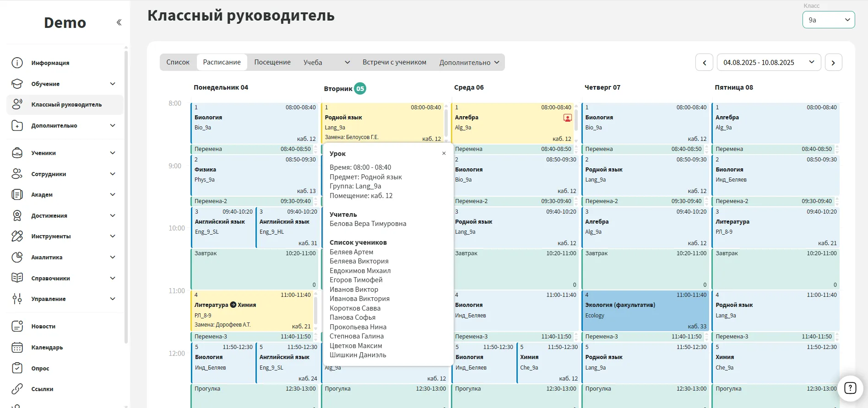Image resolution: width=868 pixels, height=408 pixels.
Task: Click the Аналитика pie chart icon
Action: [x=17, y=257]
